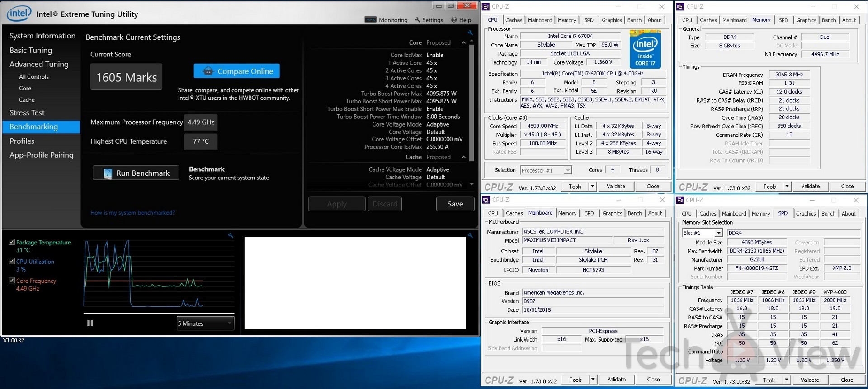Open 'How is my system benchmarked?' link
The width and height of the screenshot is (868, 389).
click(x=132, y=212)
